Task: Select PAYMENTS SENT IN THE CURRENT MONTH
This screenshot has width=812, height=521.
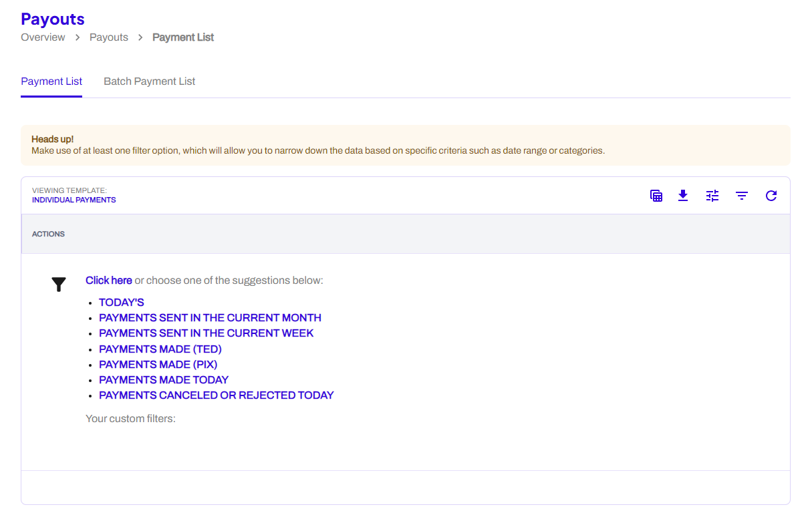Action: (x=210, y=318)
